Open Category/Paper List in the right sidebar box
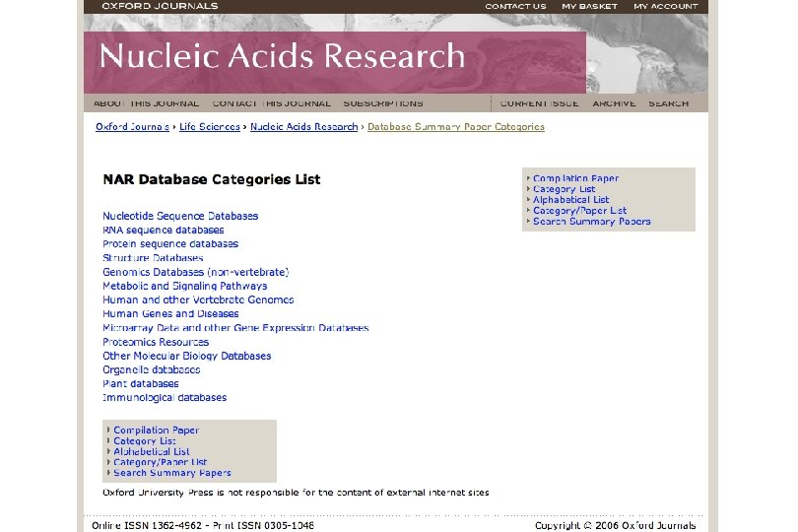Image resolution: width=798 pixels, height=532 pixels. [579, 211]
